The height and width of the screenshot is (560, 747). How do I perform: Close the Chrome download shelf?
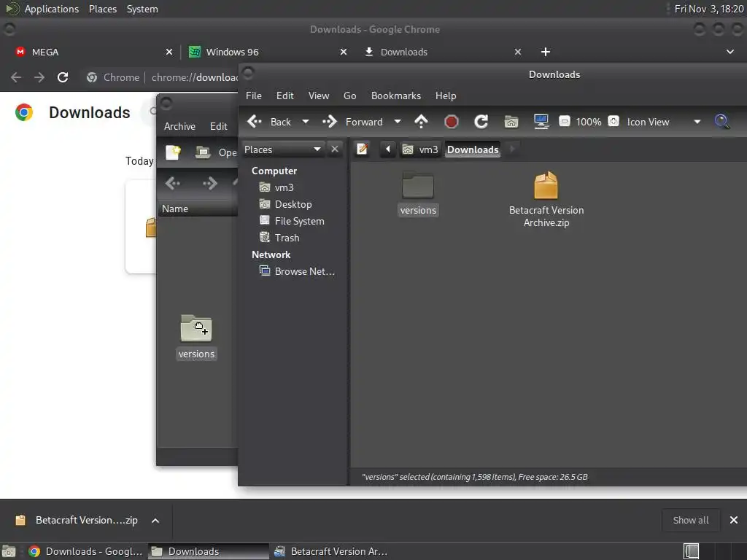pyautogui.click(x=734, y=520)
